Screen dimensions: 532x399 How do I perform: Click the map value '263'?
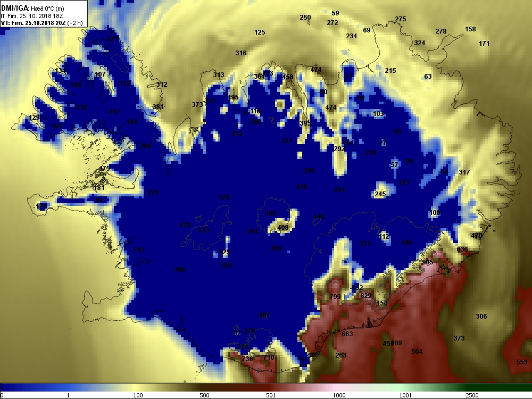[x=340, y=355]
